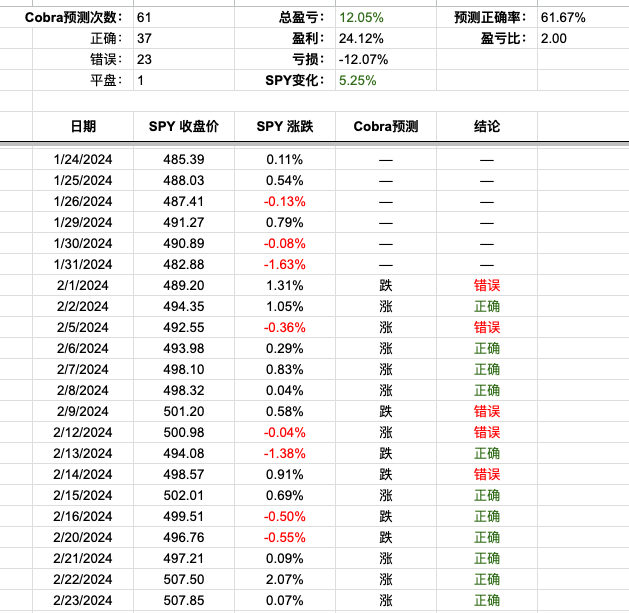Click the 跌 prediction for 2/9/2024
Image resolution: width=629 pixels, height=613 pixels.
click(386, 411)
